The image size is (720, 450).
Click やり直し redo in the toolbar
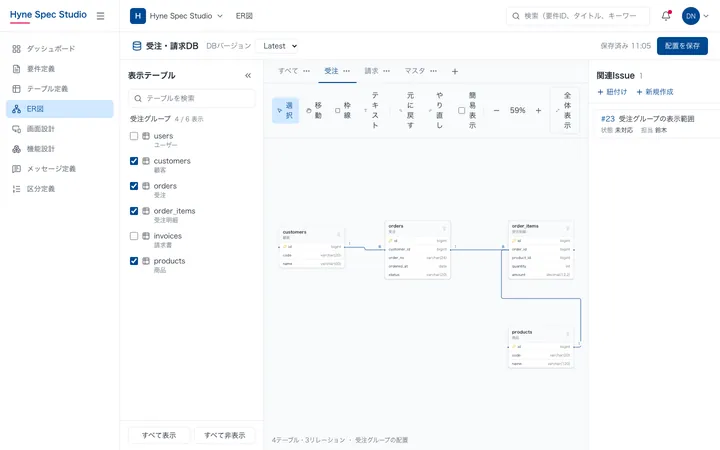[x=436, y=110]
